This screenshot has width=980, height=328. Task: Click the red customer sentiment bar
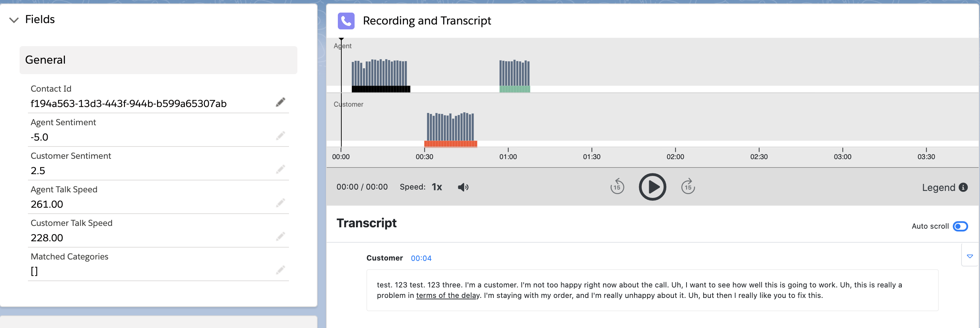coord(451,144)
